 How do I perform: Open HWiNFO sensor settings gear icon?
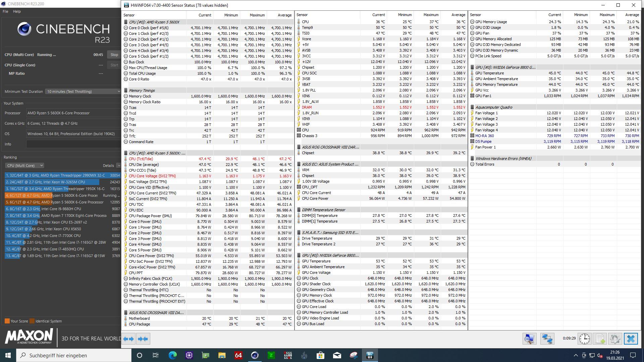point(615,339)
